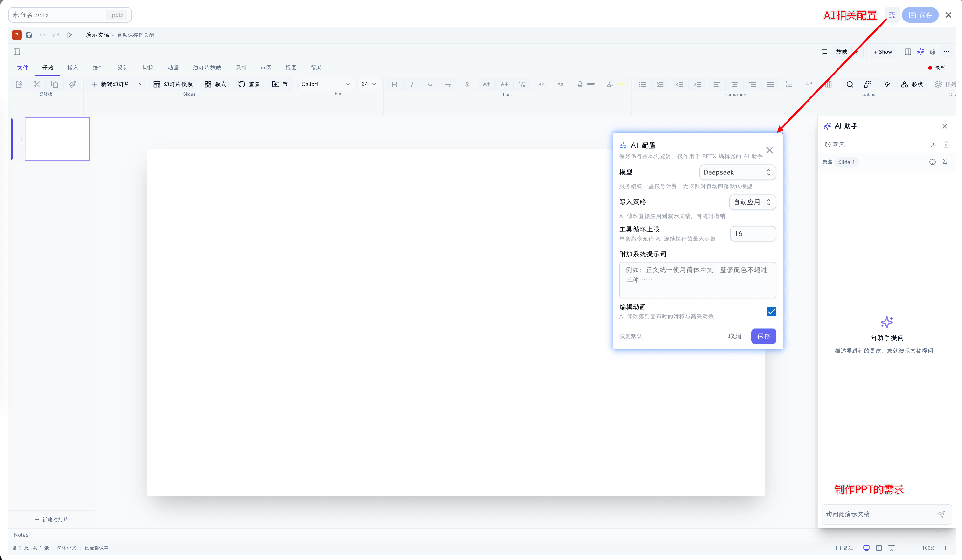Open the 写入策略 自动应用 dropdown
This screenshot has width=962, height=560.
tap(753, 202)
